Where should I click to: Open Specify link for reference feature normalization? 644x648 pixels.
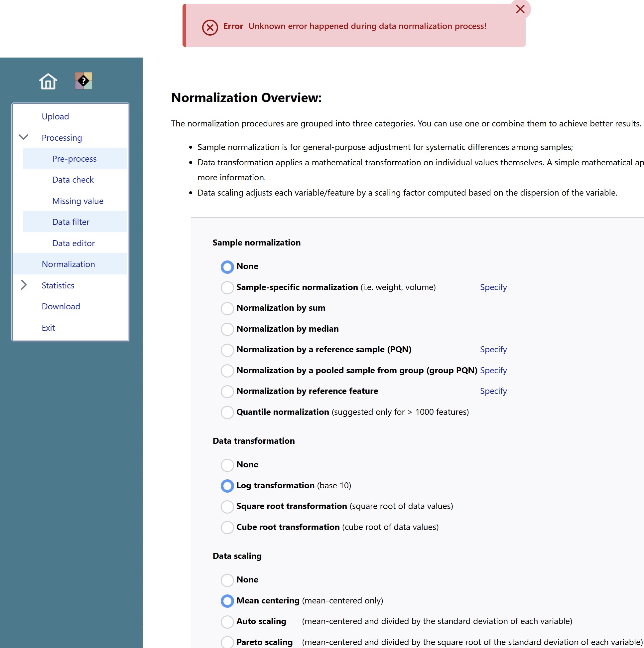(493, 391)
